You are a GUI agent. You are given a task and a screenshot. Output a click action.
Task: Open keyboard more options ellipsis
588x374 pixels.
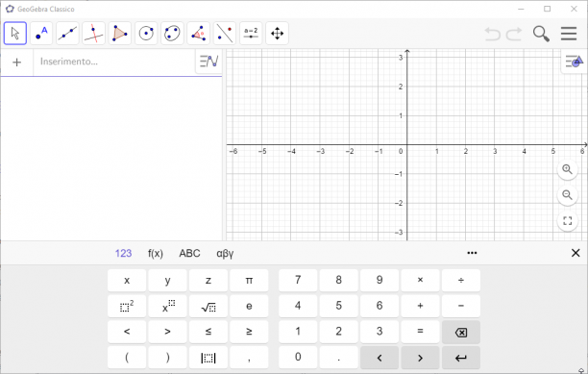472,253
